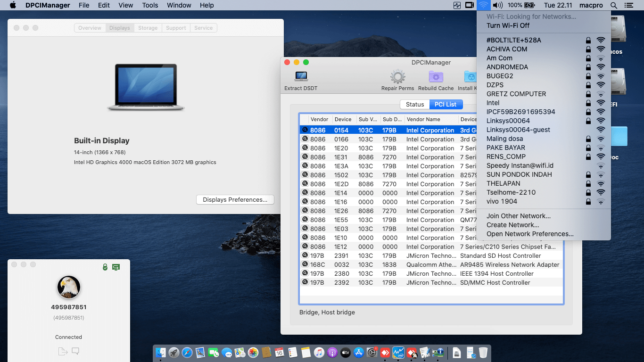Launch Safari from the Dock
Screen dimensions: 644x362
pos(187,352)
